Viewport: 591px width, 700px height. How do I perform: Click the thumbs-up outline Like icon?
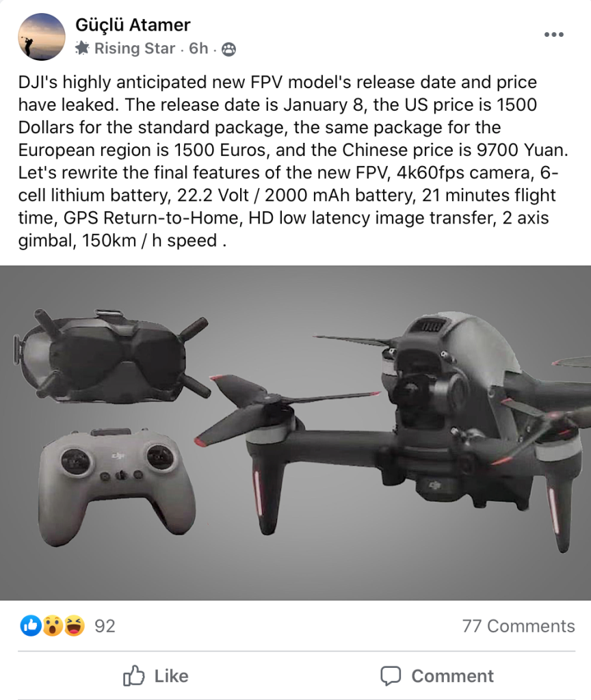coord(133,675)
